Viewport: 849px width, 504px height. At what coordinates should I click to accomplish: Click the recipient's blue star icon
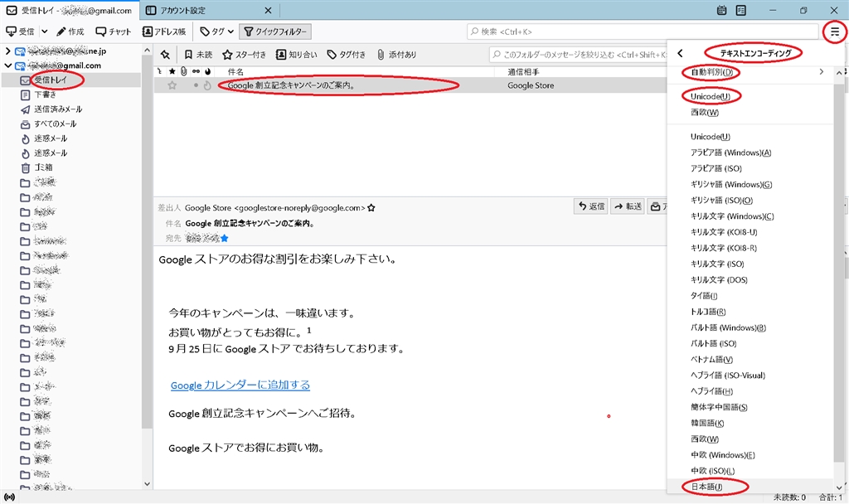[x=224, y=238]
